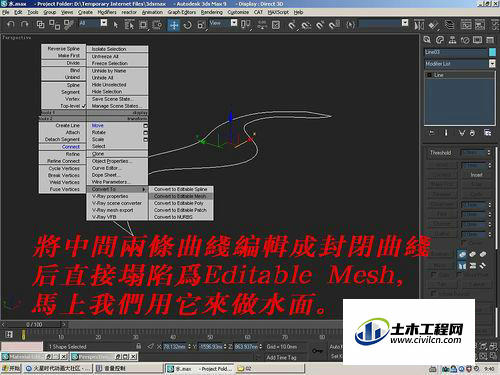Open Configure Modifier Sets icon

pos(487,133)
